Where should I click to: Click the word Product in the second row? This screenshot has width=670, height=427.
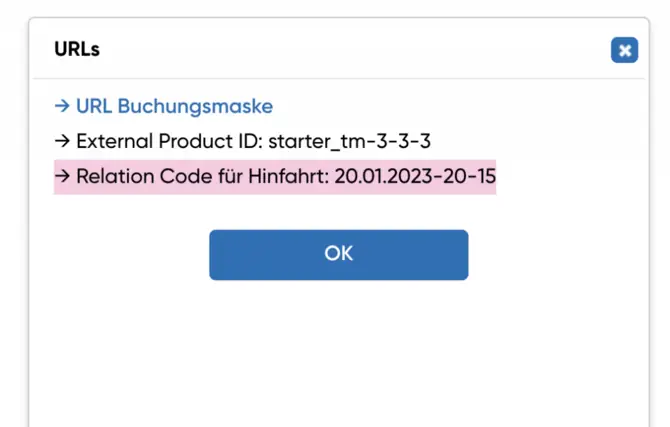click(x=192, y=141)
